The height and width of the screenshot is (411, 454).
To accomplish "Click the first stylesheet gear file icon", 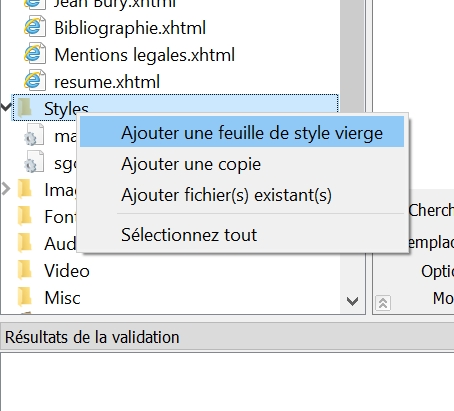I will coord(34,135).
